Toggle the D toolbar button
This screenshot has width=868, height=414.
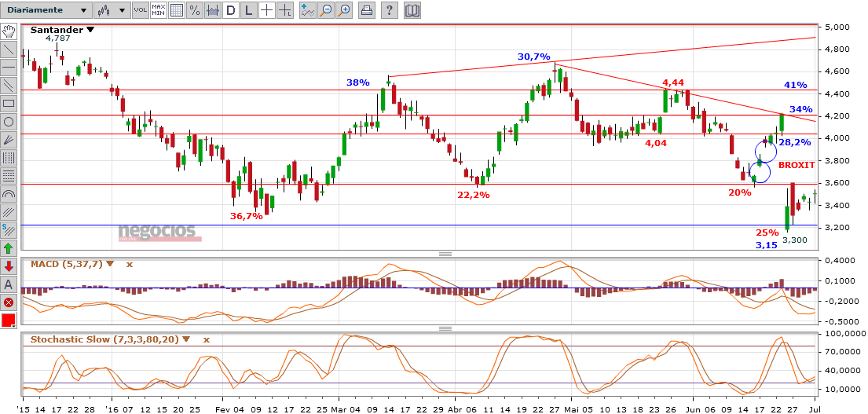pyautogui.click(x=230, y=9)
